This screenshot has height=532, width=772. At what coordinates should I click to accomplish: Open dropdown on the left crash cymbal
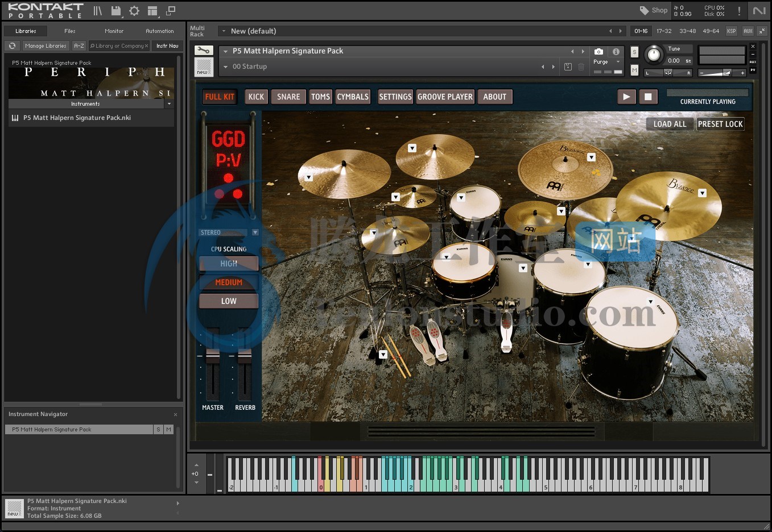tap(309, 177)
